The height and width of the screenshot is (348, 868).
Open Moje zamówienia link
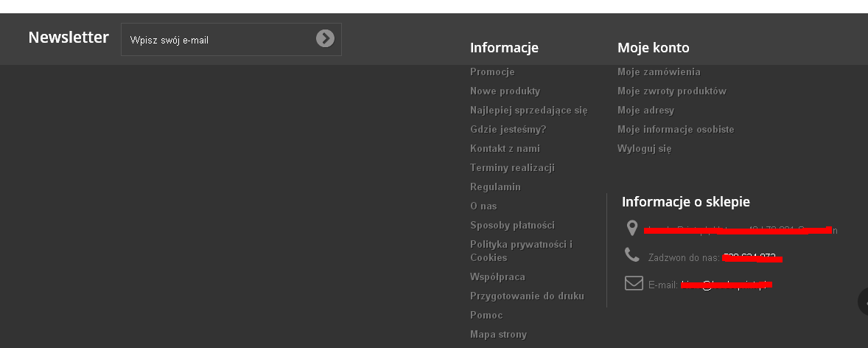pos(659,72)
